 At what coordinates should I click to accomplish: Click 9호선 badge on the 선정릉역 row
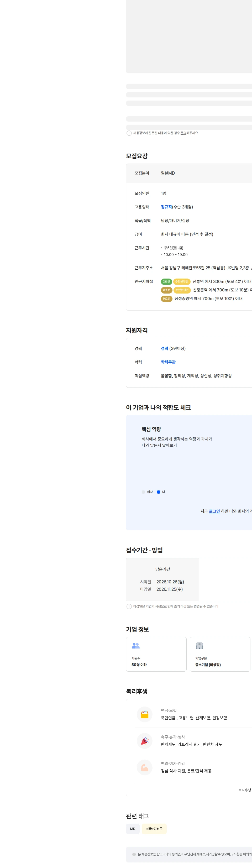click(x=166, y=290)
